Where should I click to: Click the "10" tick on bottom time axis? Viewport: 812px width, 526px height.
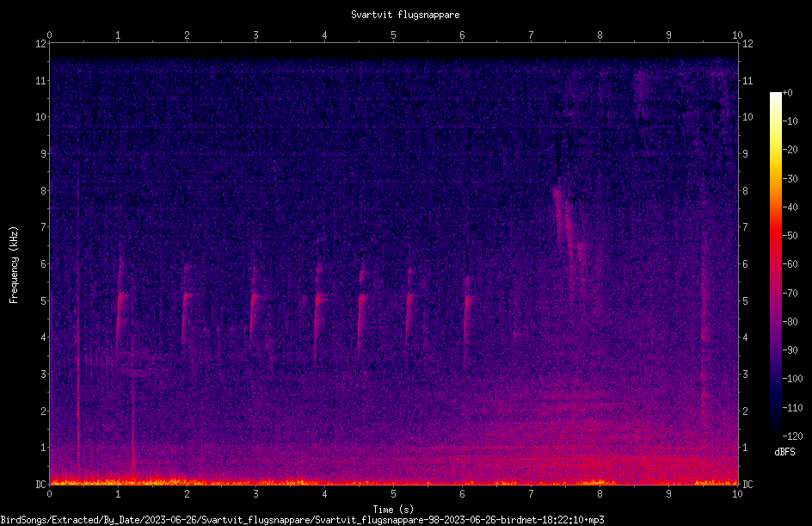pyautogui.click(x=737, y=494)
